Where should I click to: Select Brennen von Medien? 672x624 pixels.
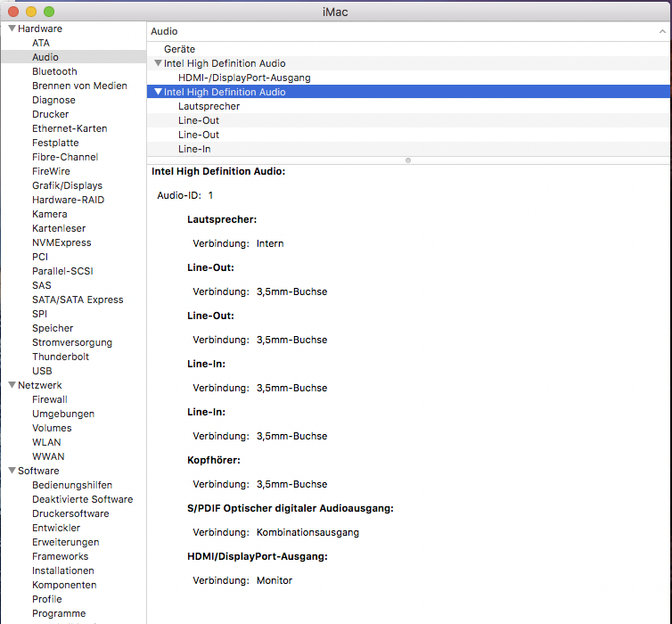[79, 86]
